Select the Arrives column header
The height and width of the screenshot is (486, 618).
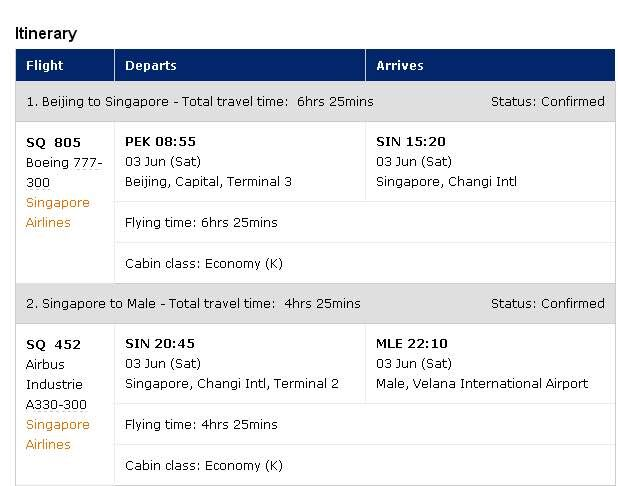click(x=490, y=65)
